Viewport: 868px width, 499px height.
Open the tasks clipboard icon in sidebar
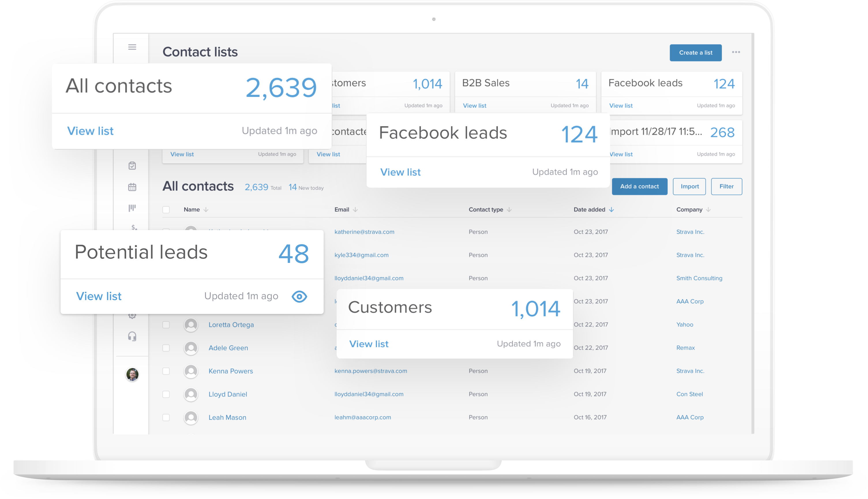pos(132,166)
